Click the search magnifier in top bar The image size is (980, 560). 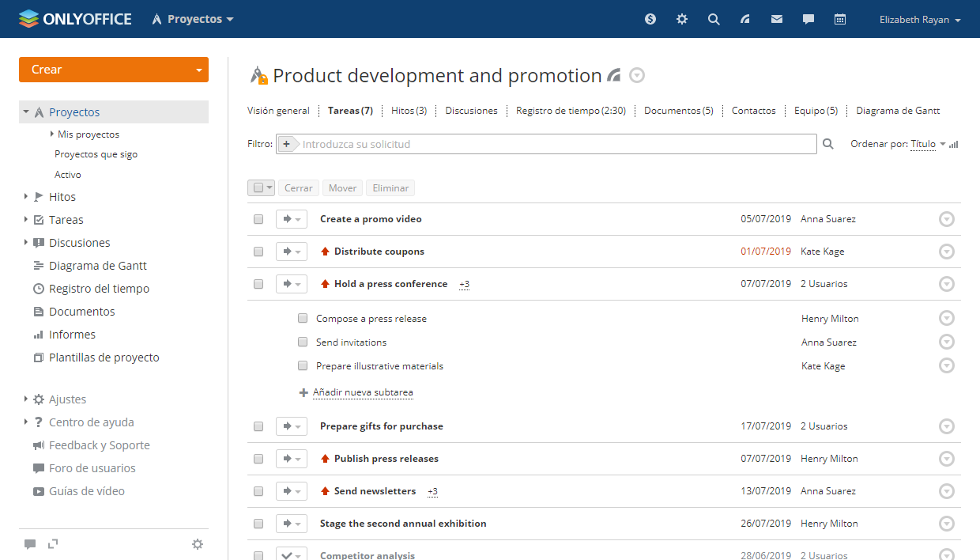(x=714, y=19)
